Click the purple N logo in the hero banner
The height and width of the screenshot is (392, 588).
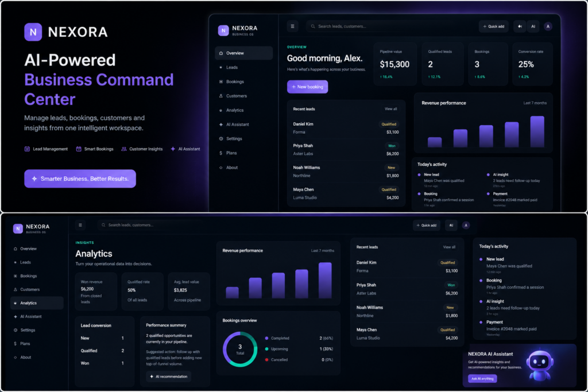[x=33, y=32]
